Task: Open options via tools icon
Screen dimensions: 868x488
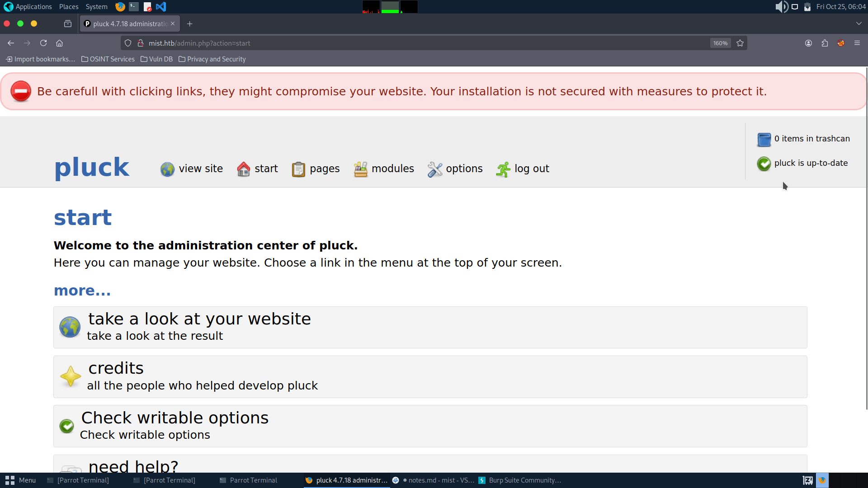Action: 435,169
